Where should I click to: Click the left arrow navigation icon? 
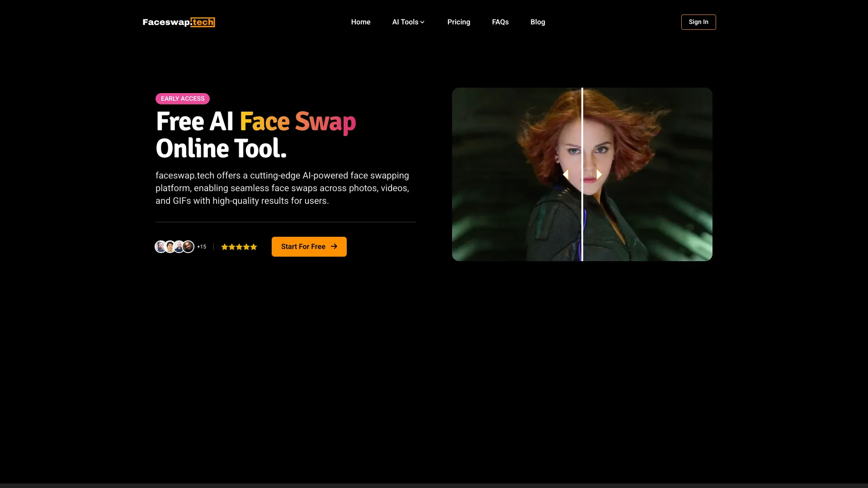(x=566, y=174)
